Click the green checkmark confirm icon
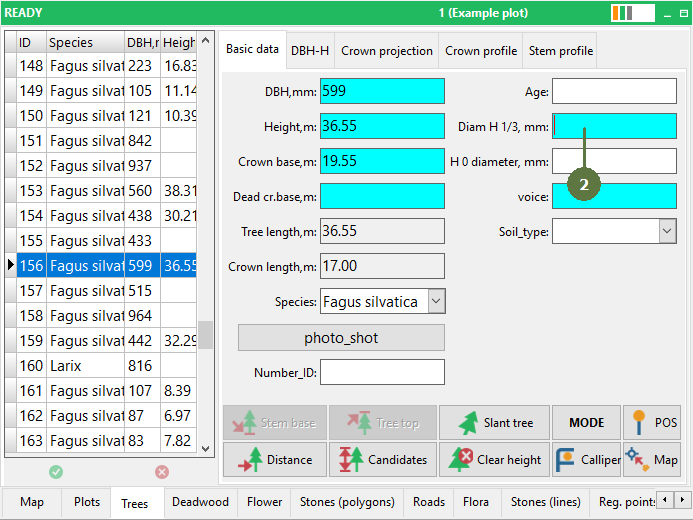Viewport: 693px width, 520px height. (56, 472)
